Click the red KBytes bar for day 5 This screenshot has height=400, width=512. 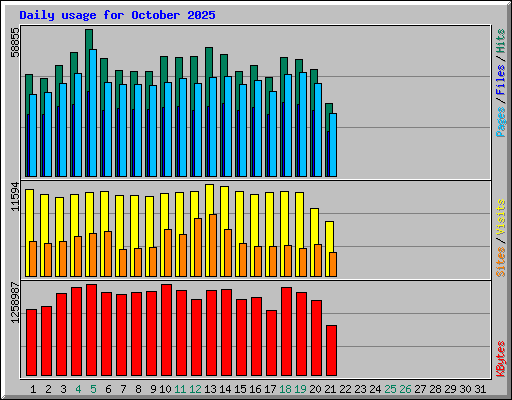(92, 330)
